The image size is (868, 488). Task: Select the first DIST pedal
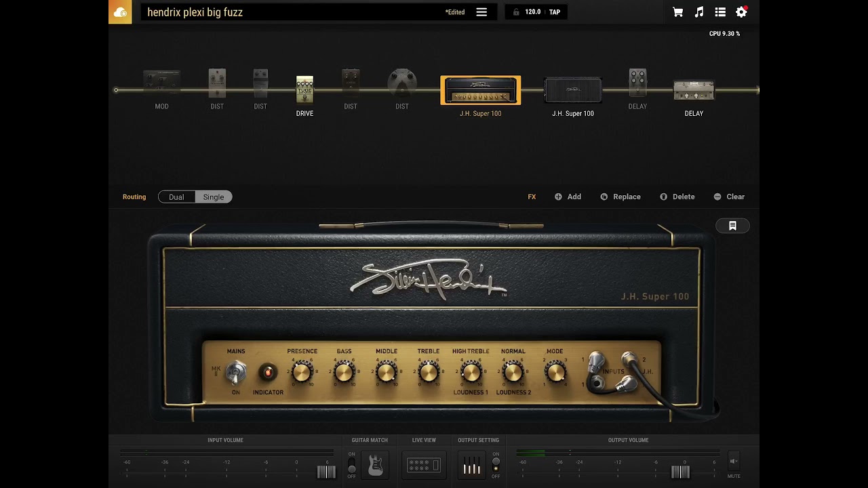(217, 83)
